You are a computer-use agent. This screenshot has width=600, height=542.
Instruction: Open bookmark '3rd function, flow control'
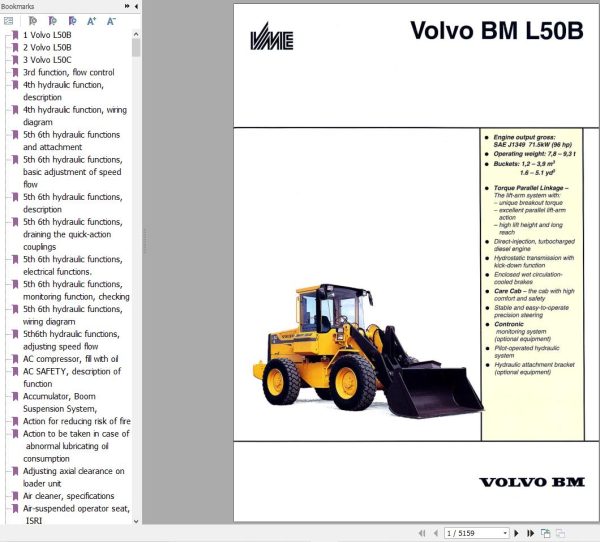pos(68,72)
